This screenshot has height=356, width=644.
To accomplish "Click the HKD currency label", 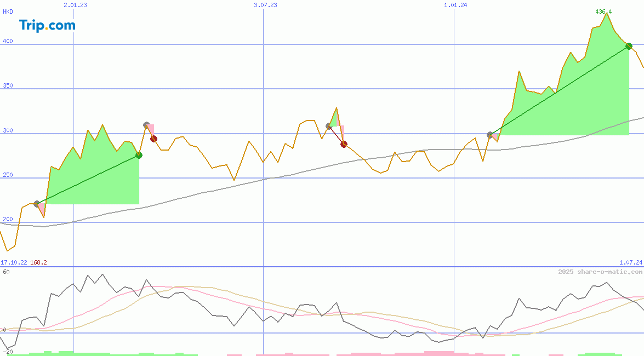I will coord(8,12).
